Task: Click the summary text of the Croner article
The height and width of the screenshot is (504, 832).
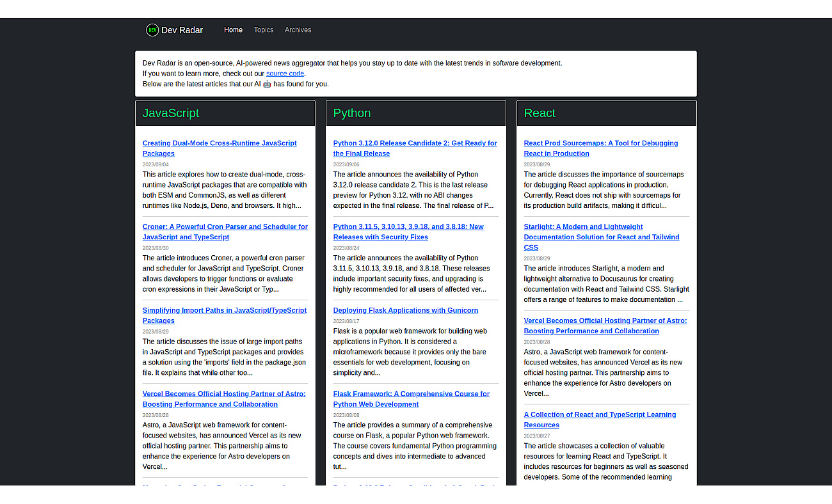Action: [x=224, y=274]
